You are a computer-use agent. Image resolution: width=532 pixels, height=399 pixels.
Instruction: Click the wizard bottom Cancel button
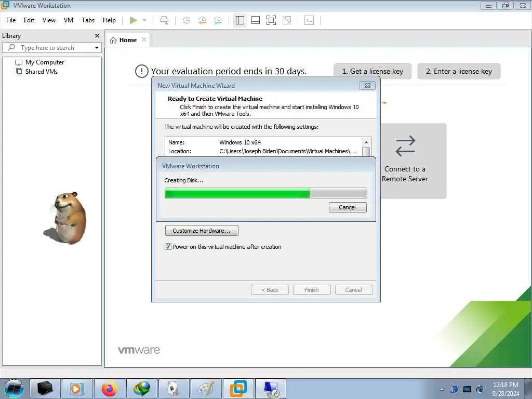(354, 290)
